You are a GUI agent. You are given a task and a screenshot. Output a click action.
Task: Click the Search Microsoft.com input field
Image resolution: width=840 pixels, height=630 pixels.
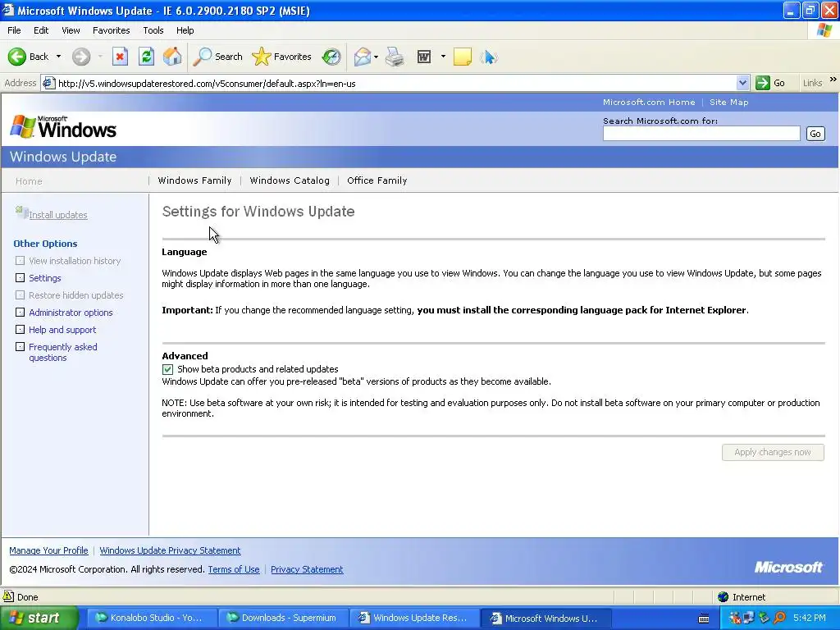[701, 134]
